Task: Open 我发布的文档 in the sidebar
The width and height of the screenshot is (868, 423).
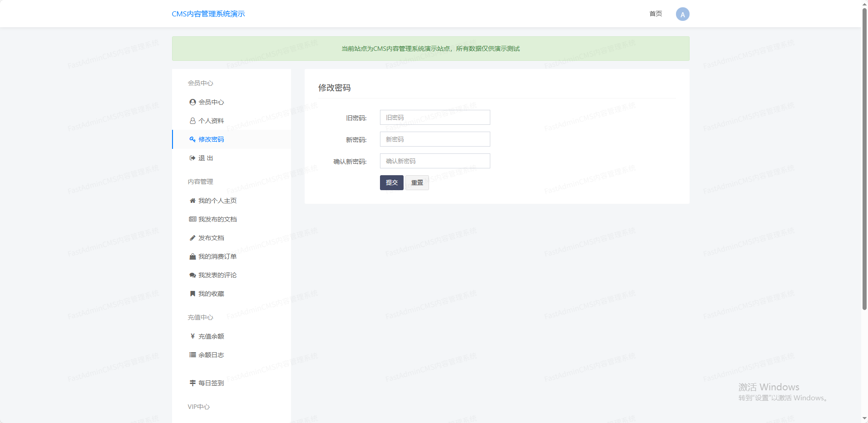Action: coord(217,219)
